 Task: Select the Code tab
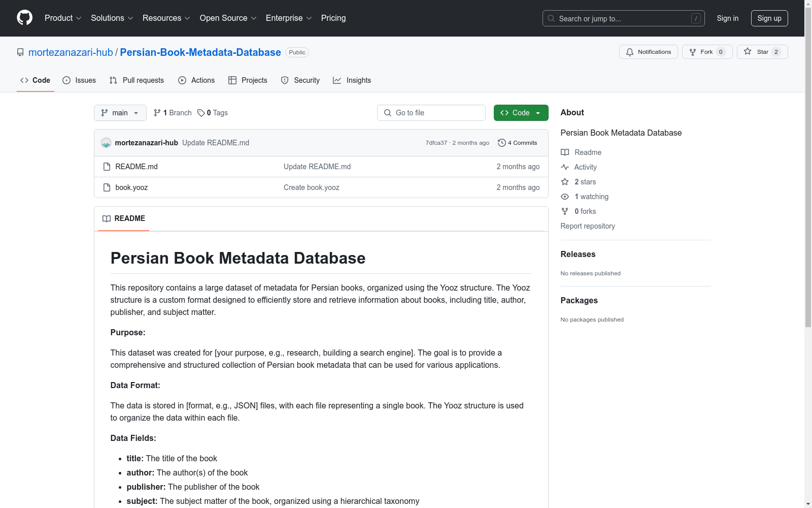click(36, 80)
